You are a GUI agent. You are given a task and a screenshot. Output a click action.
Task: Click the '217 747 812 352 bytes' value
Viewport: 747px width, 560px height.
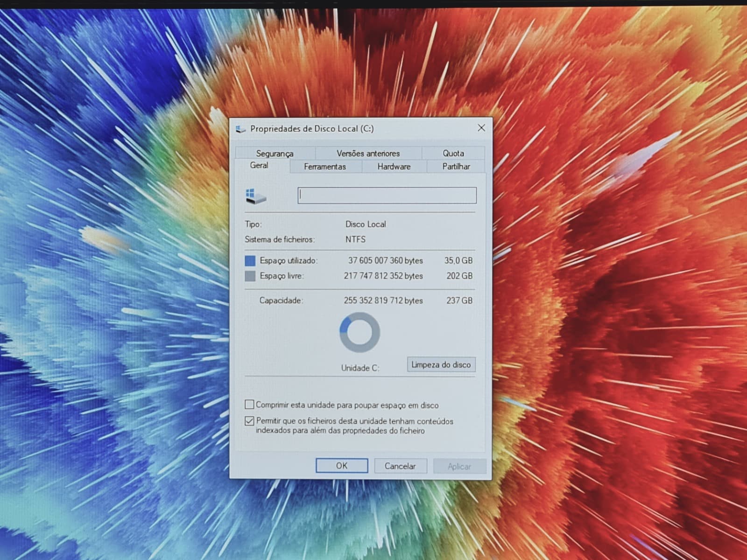[383, 276]
